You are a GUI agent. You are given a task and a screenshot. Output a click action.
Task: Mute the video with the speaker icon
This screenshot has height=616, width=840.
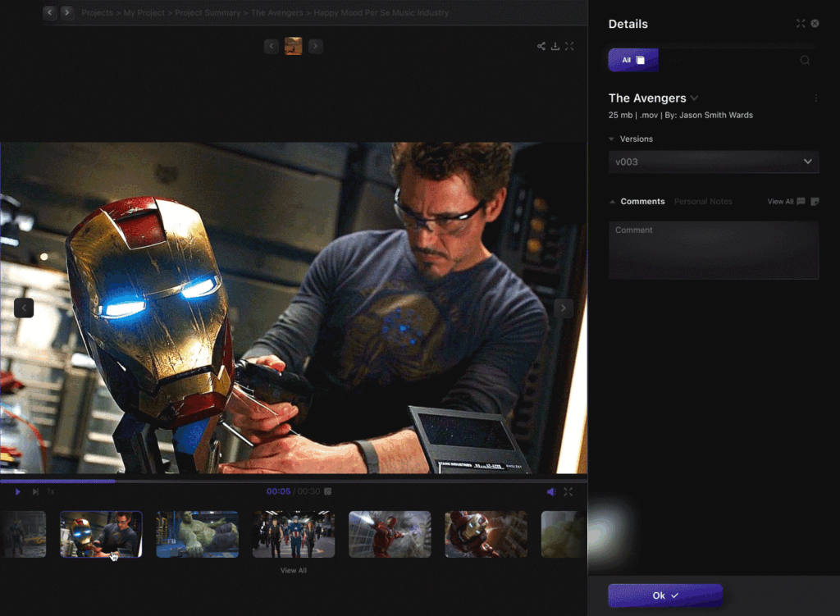551,491
